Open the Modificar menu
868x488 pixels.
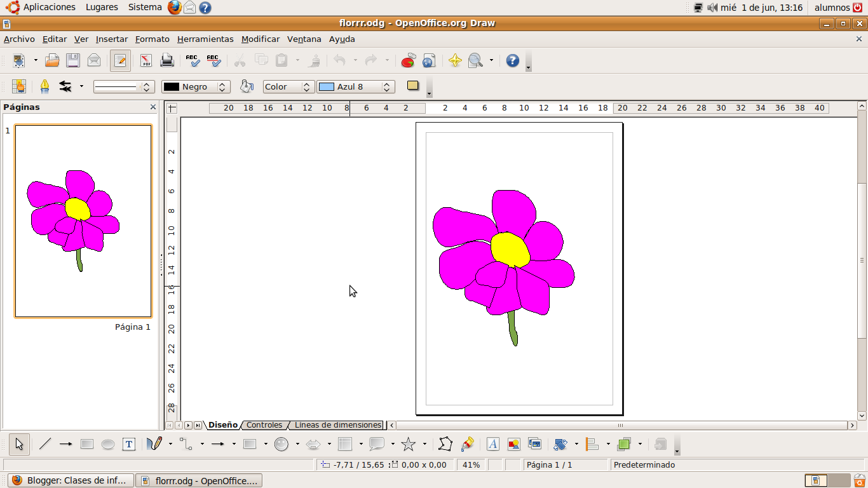click(261, 39)
